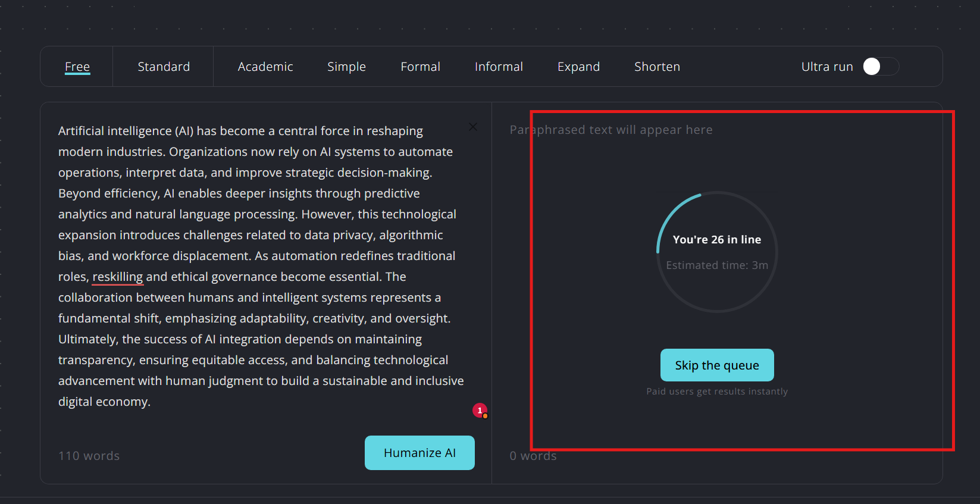Clear the input text with the X icon
Viewport: 980px width, 504px height.
[x=473, y=127]
